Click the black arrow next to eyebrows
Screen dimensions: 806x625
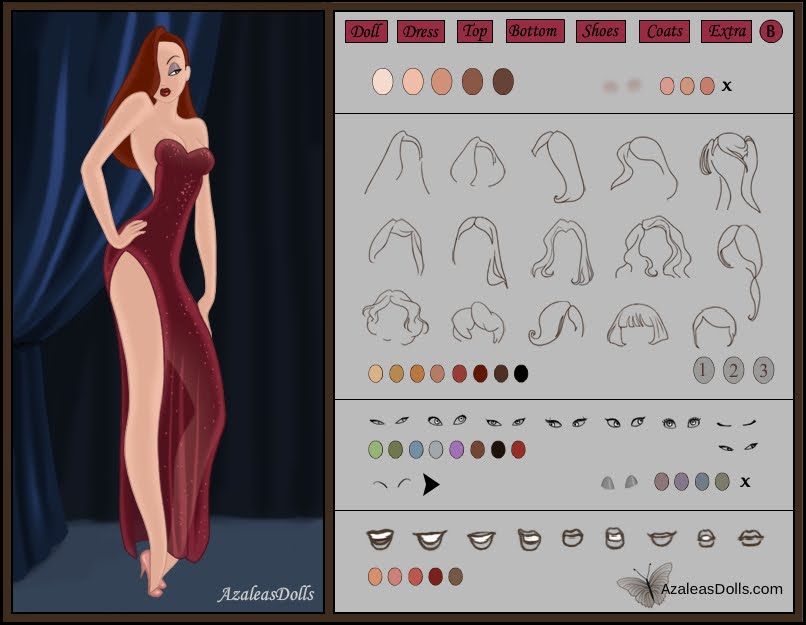[x=431, y=484]
